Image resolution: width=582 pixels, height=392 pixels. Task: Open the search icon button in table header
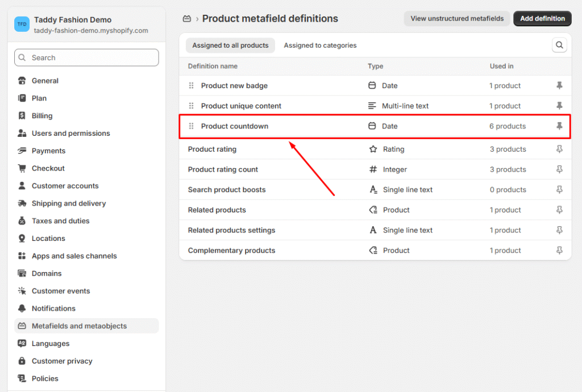tap(559, 45)
